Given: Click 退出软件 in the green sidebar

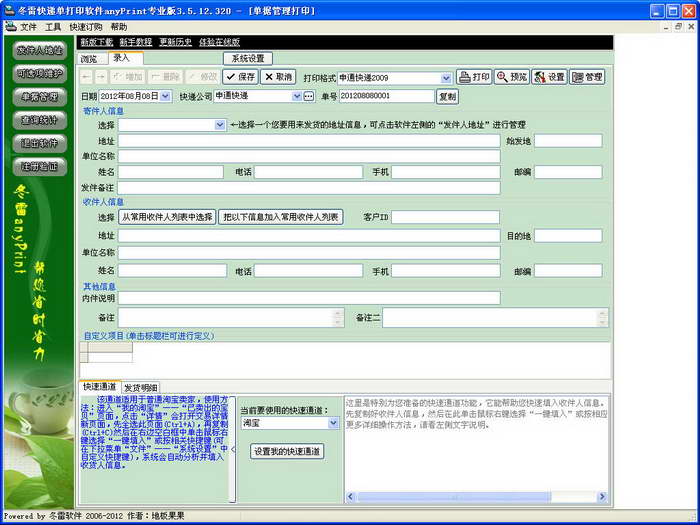Looking at the screenshot, I should coord(40,143).
